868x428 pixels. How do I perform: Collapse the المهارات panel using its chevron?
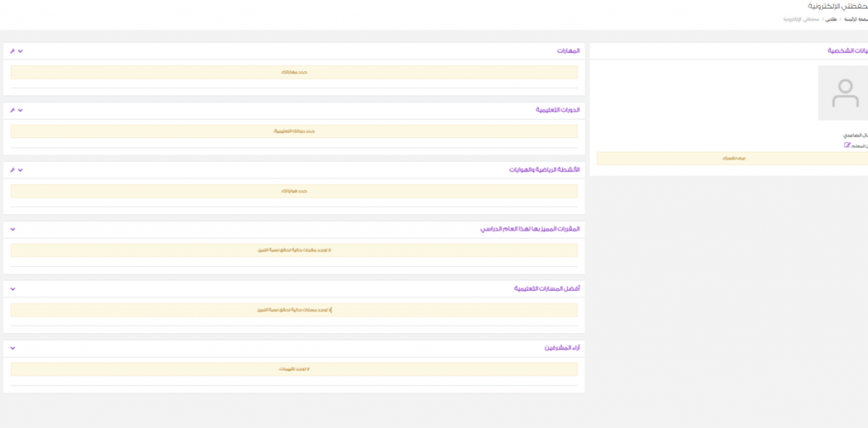[x=21, y=51]
